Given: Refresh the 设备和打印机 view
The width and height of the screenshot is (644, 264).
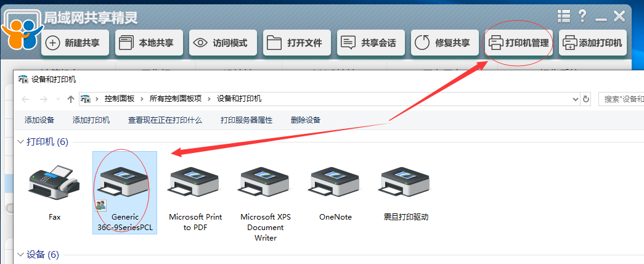Looking at the screenshot, I should (586, 99).
